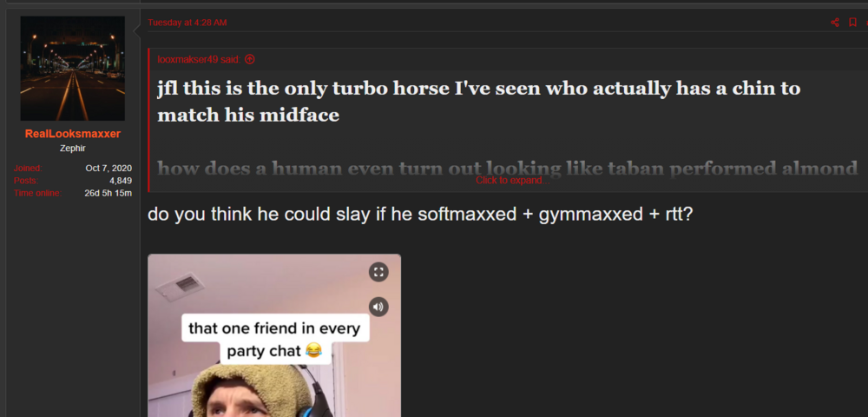Click the share post icon

pyautogui.click(x=835, y=23)
